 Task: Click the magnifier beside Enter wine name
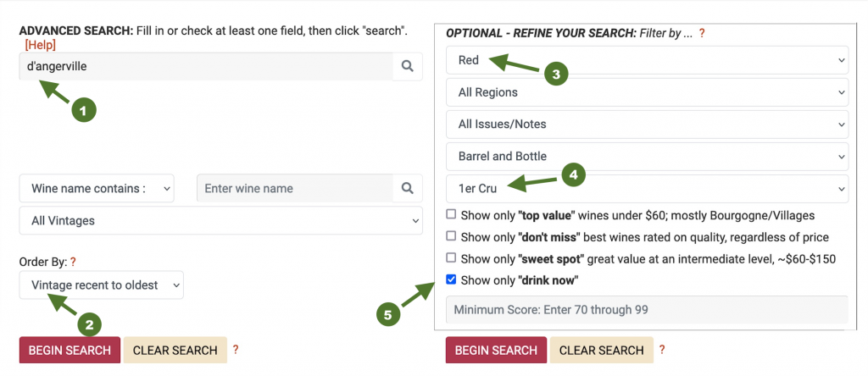tap(408, 189)
